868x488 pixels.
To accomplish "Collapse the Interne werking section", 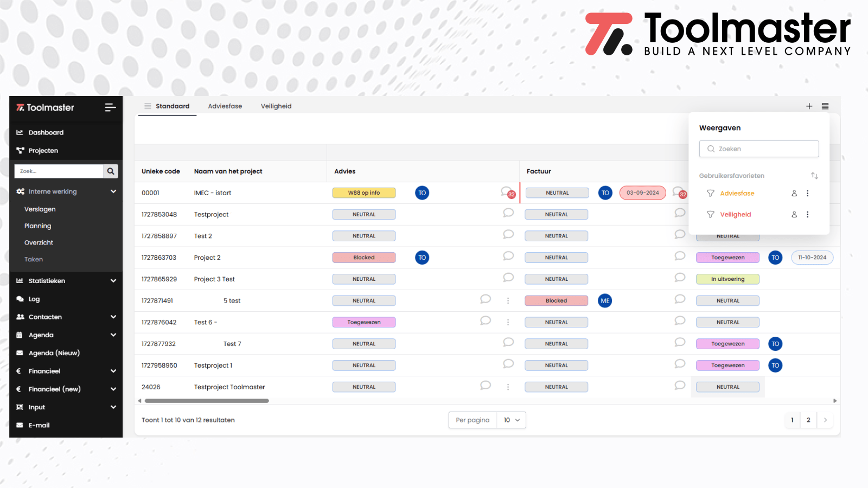I will pos(113,191).
